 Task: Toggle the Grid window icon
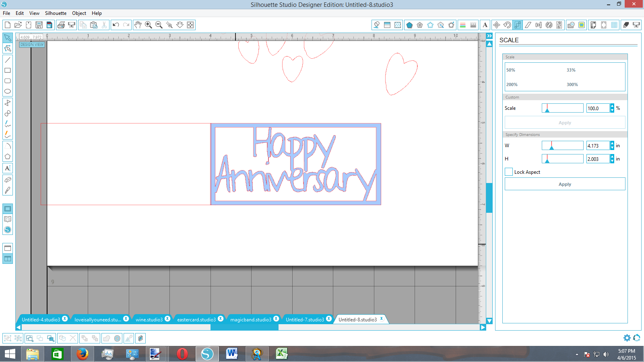(614, 25)
